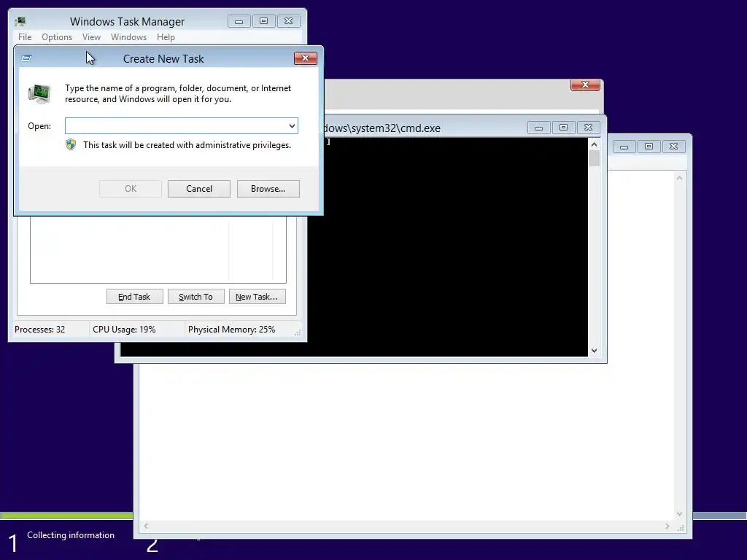The height and width of the screenshot is (560, 747).
Task: Expand the Open combo box dropdown arrow
Action: point(292,125)
